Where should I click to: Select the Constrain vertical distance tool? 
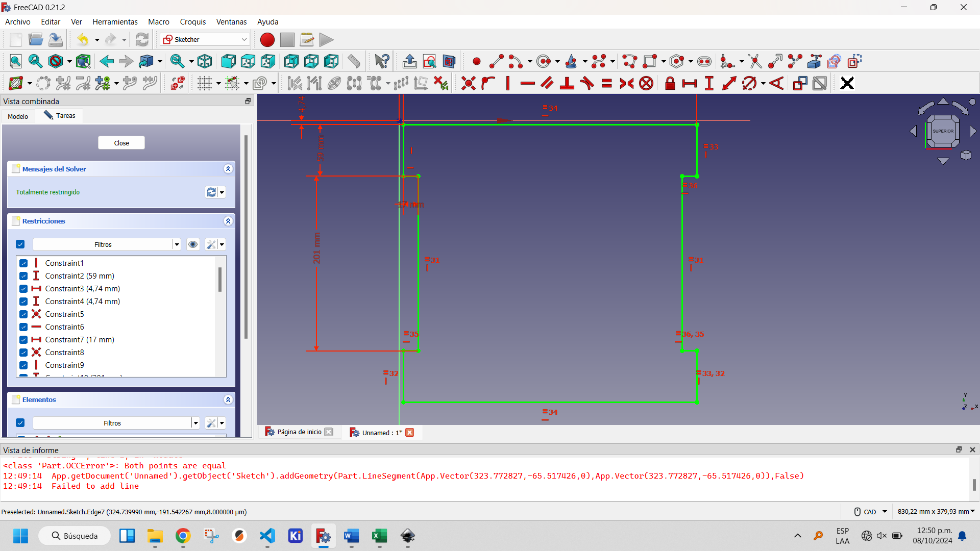709,84
